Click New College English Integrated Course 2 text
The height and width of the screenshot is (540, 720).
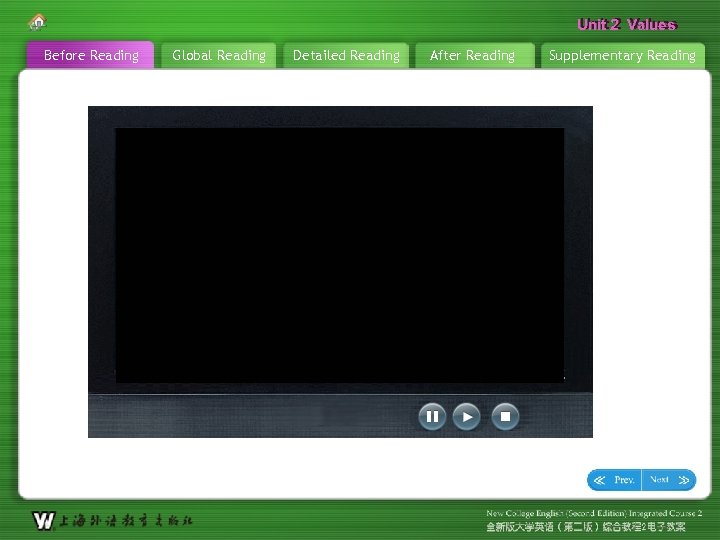click(x=594, y=513)
